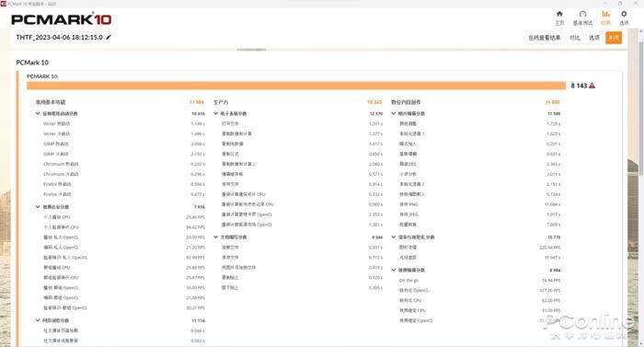Collapse the video editing score group chevron
This screenshot has width=644, height=347.
tap(394, 270)
